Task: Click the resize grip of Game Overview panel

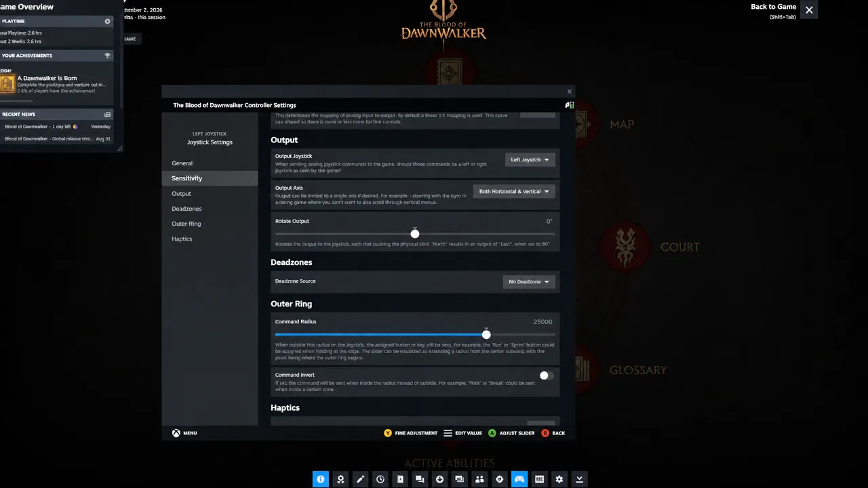Action: (120, 148)
